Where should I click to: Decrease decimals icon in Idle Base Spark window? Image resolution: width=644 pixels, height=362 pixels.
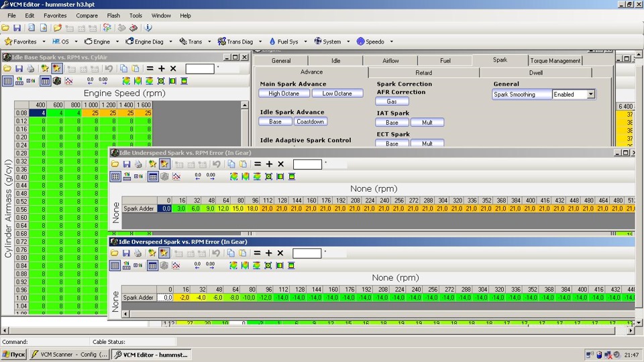(91, 80)
